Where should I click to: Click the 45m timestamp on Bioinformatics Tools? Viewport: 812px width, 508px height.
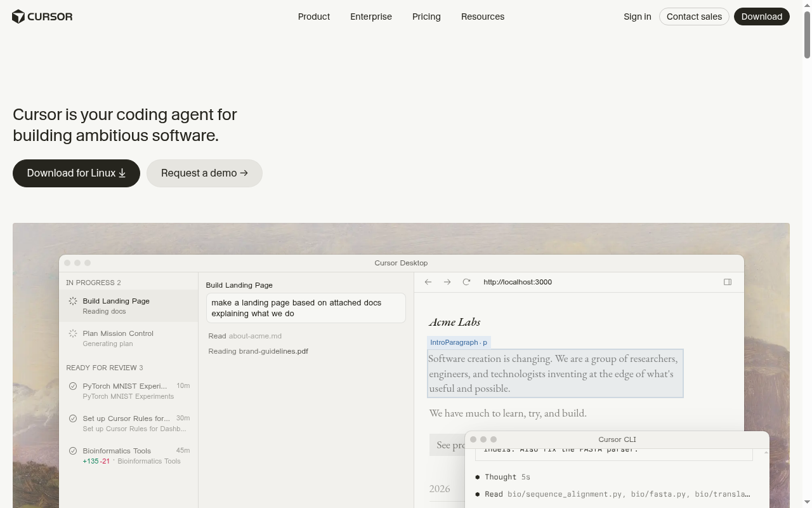pos(183,451)
